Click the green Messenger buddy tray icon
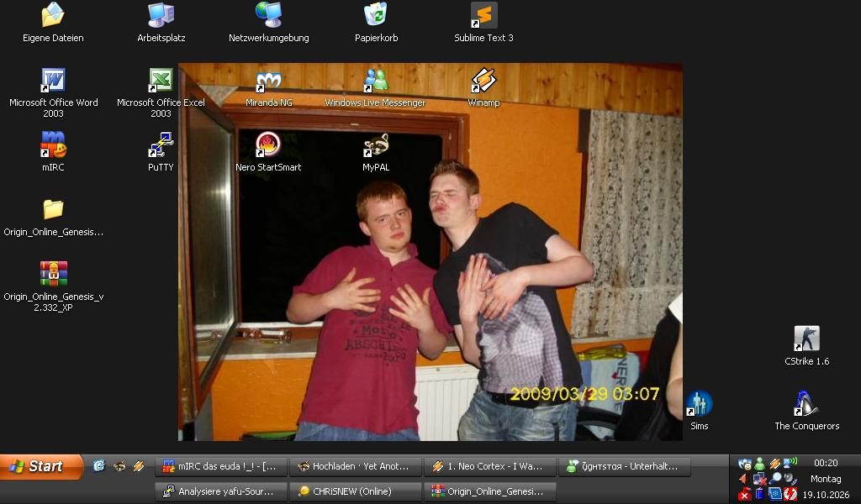This screenshot has width=861, height=504. click(759, 464)
